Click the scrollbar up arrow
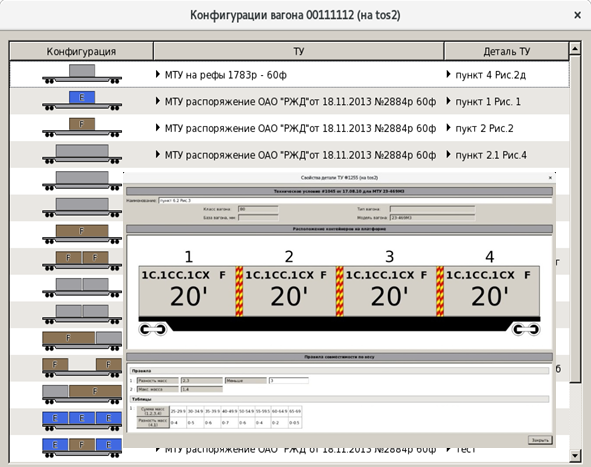591x467 pixels. coord(575,48)
